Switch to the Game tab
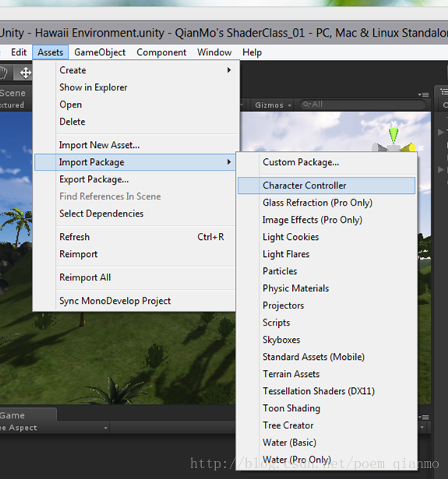The width and height of the screenshot is (448, 479). pyautogui.click(x=27, y=415)
